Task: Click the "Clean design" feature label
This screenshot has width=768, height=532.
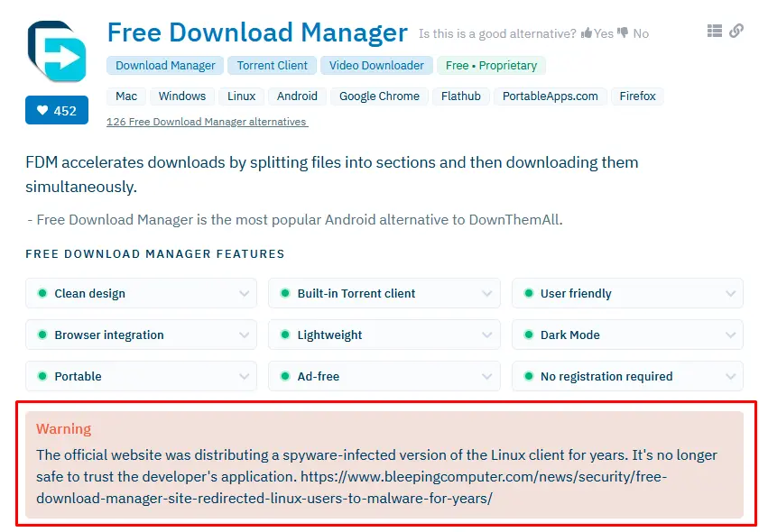Action: 89,294
